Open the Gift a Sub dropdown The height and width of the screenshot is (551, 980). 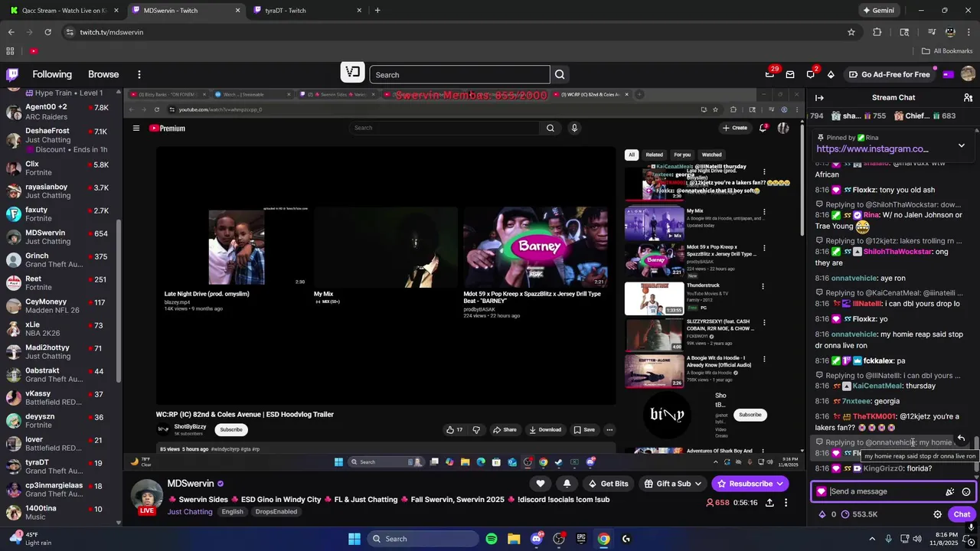(672, 484)
